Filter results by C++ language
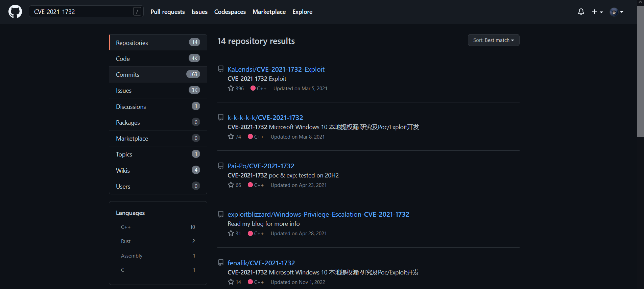Viewport: 644px width, 289px height. (x=158, y=227)
